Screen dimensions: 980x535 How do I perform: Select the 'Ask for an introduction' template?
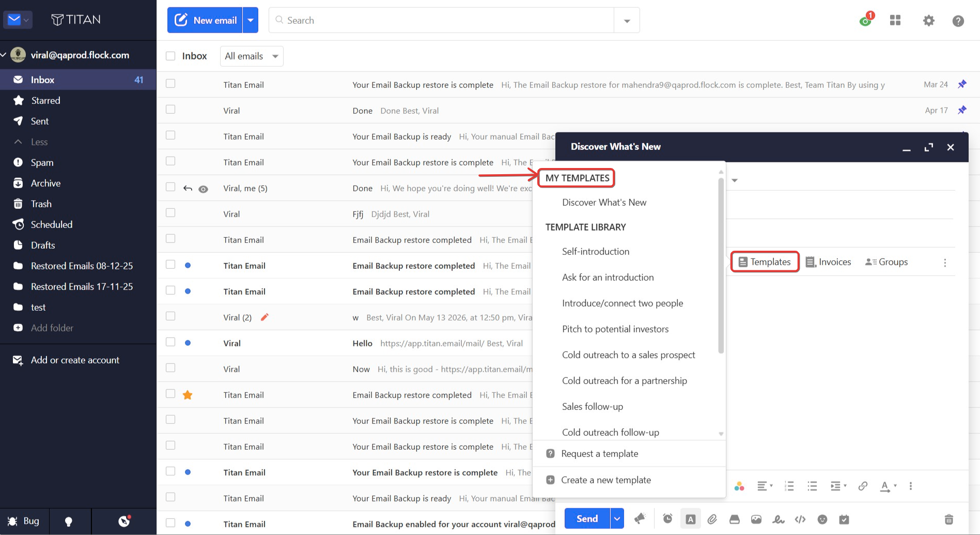(x=608, y=278)
